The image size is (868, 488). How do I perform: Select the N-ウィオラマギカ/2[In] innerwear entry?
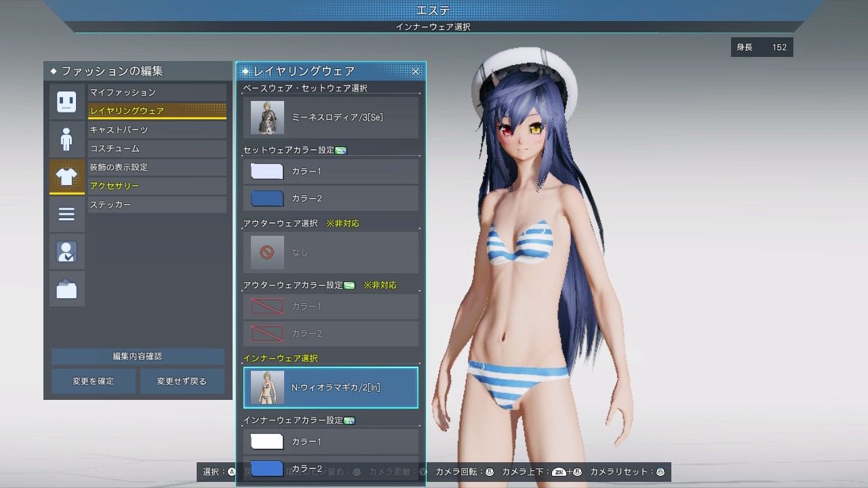tap(330, 388)
